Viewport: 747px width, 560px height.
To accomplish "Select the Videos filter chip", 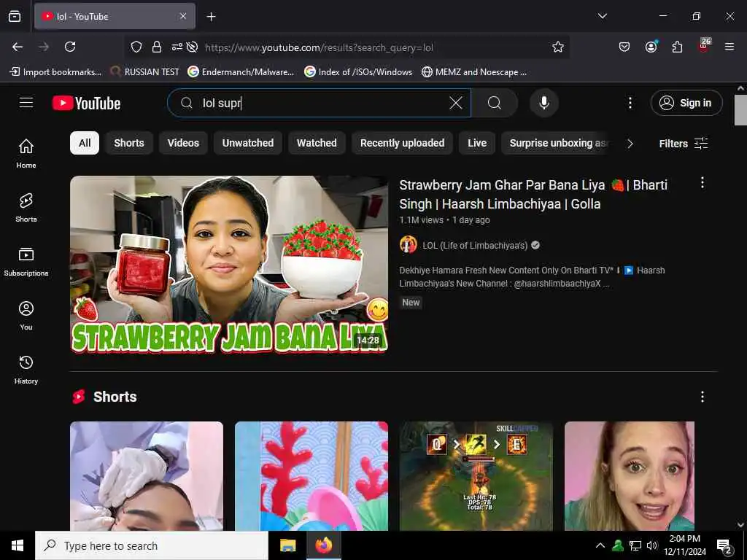I will pyautogui.click(x=183, y=143).
